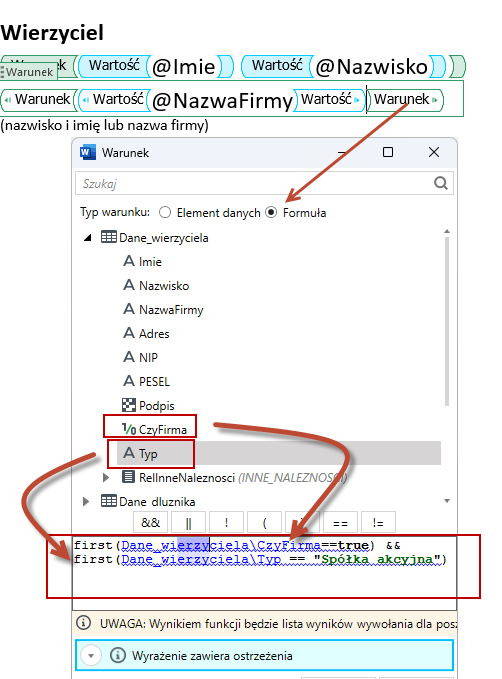Click the CzyFirma 1/0 boolean icon
The width and height of the screenshot is (502, 679).
pyautogui.click(x=129, y=429)
